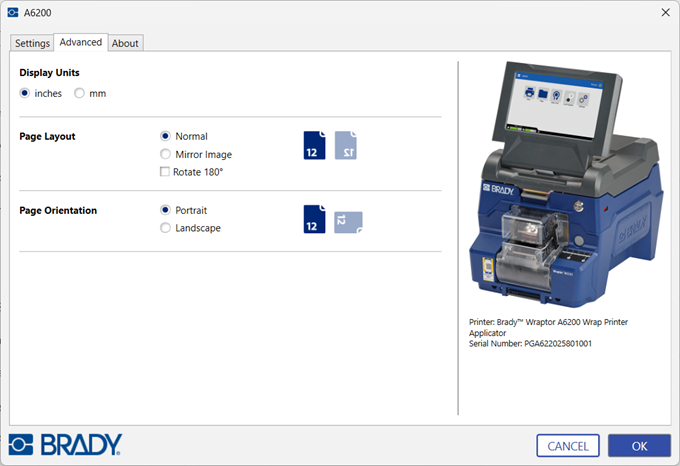680x466 pixels.
Task: Click the Normal page layout preview icon
Action: tap(314, 145)
